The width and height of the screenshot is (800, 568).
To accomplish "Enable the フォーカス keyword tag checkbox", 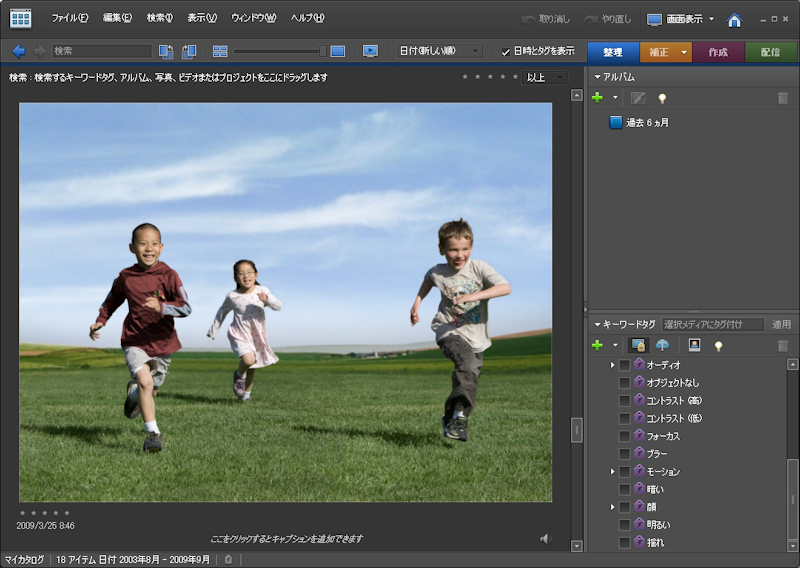I will [624, 436].
